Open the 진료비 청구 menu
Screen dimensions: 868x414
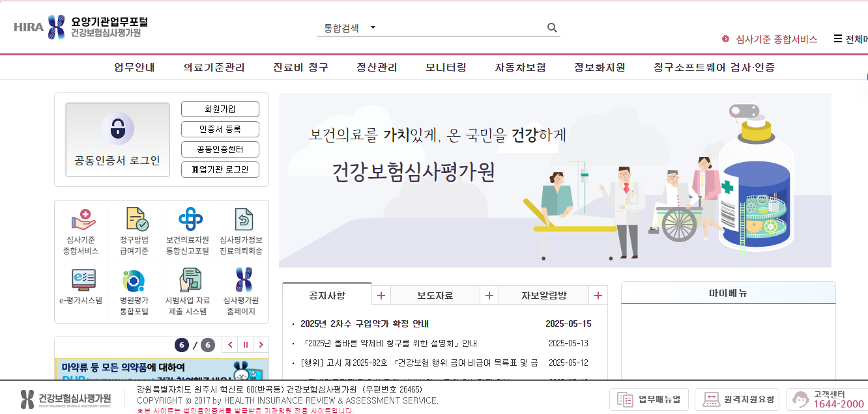(x=300, y=67)
